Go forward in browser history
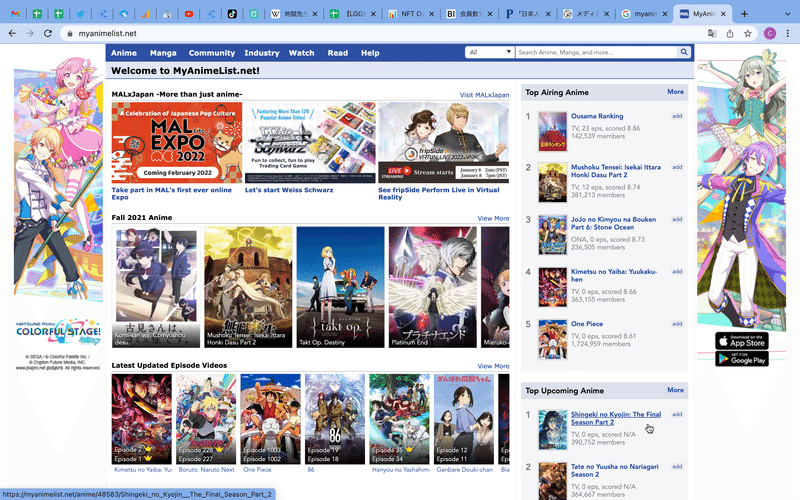The height and width of the screenshot is (500, 800). 30,33
